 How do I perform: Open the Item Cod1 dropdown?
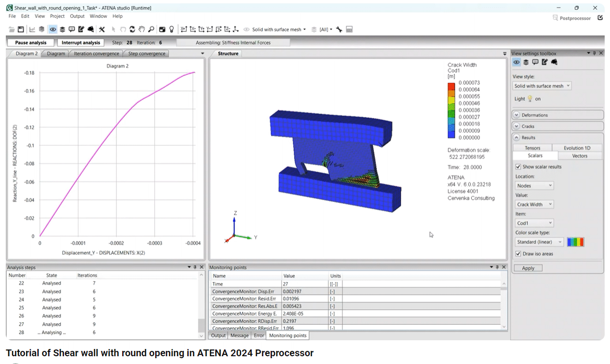pyautogui.click(x=534, y=223)
